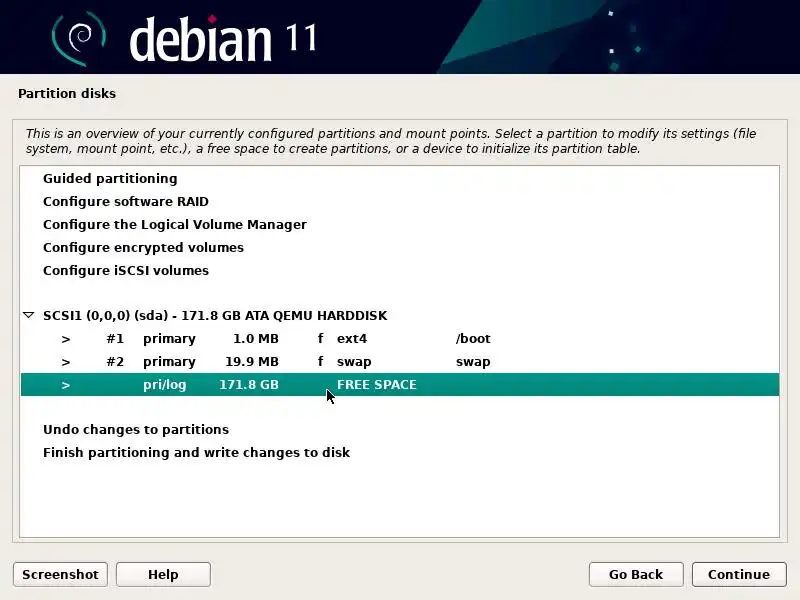Open Configure iSCSI volumes
Image resolution: width=800 pixels, height=600 pixels.
(x=126, y=270)
